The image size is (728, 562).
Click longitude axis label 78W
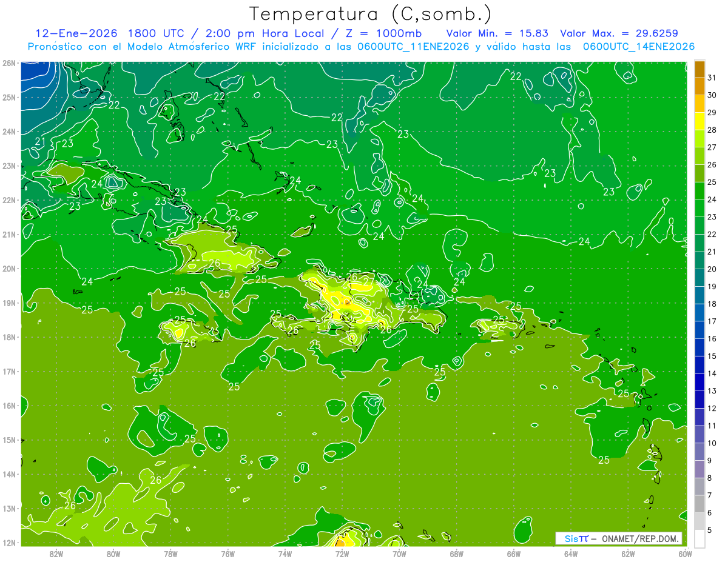170,554
